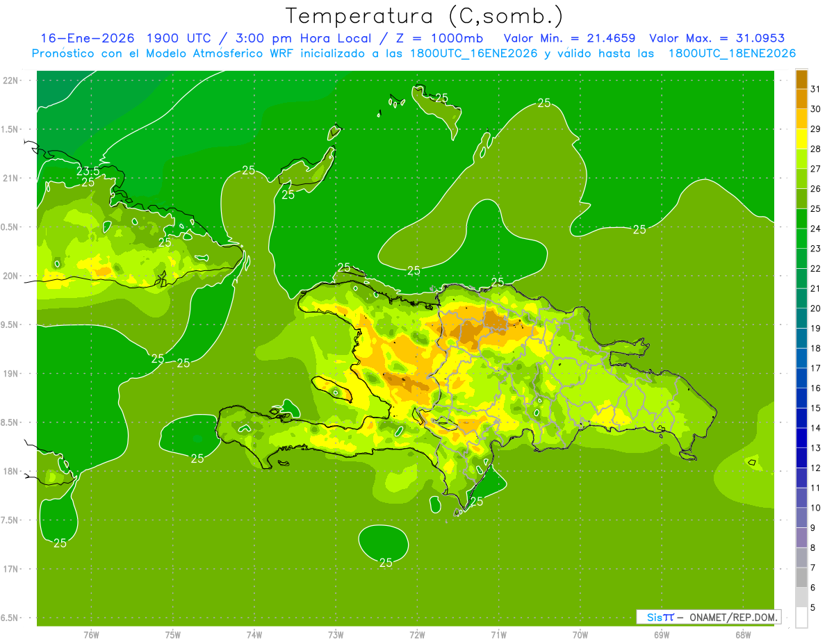Viewport: 834px width, 644px height.
Task: Click the "74W" longitude axis label
Action: 254,635
